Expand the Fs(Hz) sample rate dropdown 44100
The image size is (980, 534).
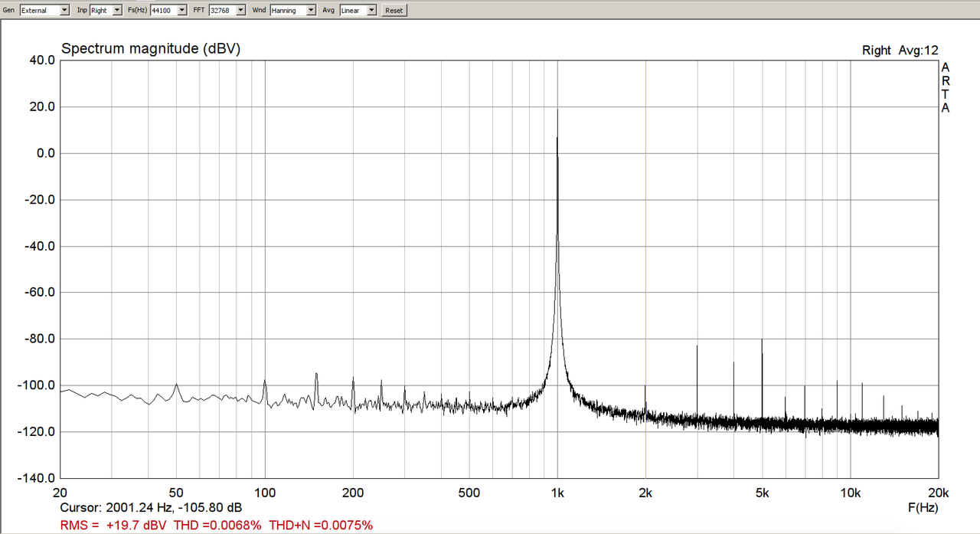coord(168,10)
